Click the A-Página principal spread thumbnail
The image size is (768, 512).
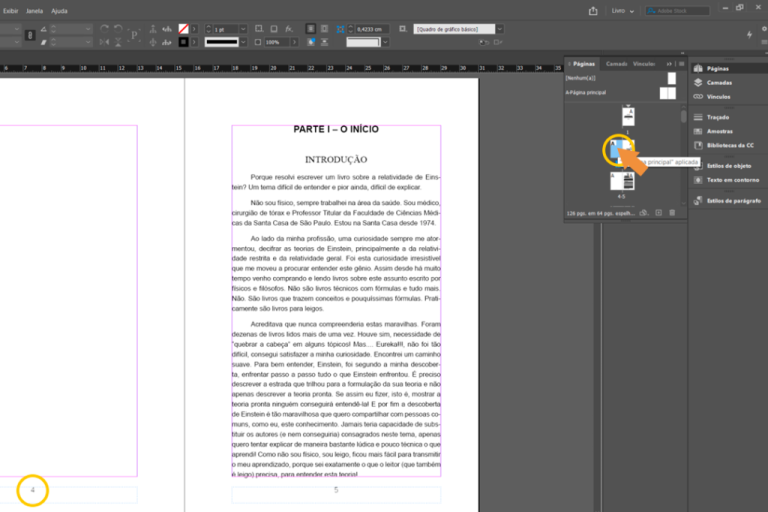coord(668,93)
